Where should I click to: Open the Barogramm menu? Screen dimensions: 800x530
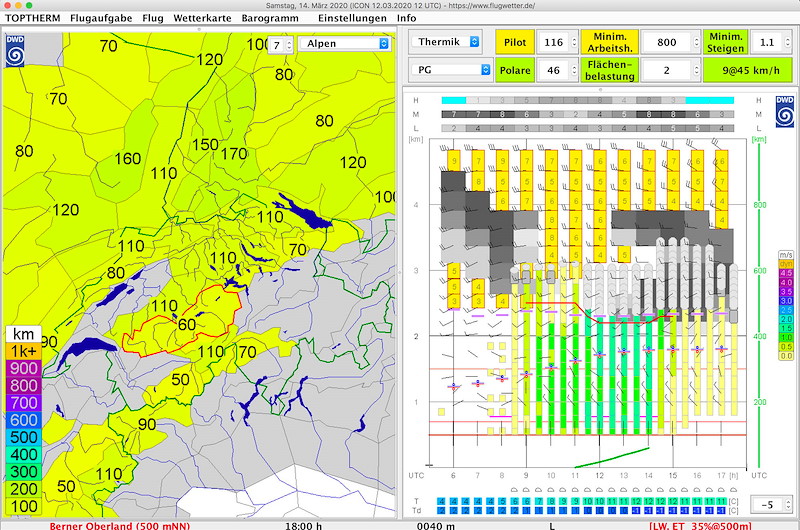pyautogui.click(x=270, y=18)
